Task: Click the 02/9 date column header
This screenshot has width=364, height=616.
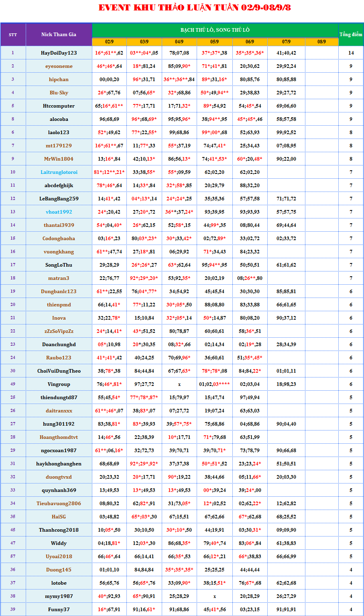Action: [109, 42]
